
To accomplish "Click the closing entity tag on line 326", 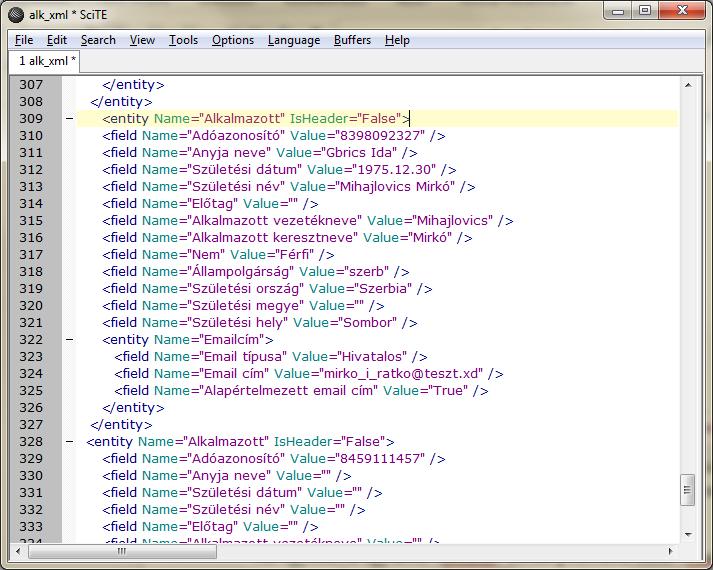I will [x=133, y=408].
